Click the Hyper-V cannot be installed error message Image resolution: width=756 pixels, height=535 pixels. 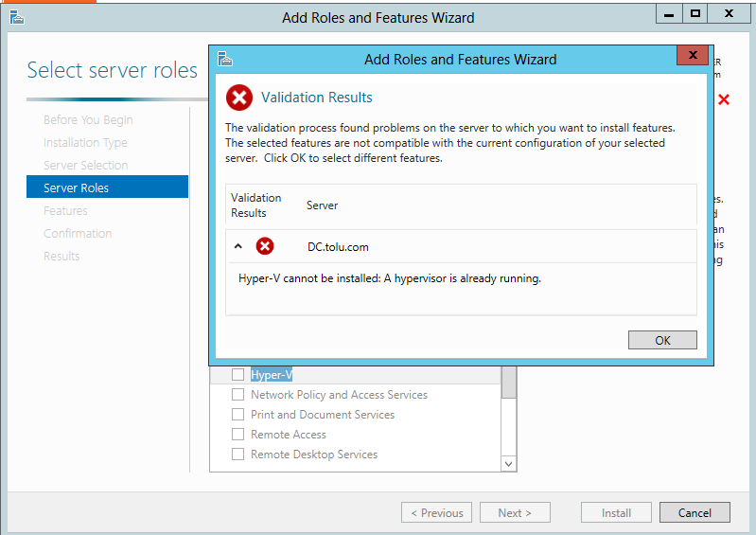[390, 278]
